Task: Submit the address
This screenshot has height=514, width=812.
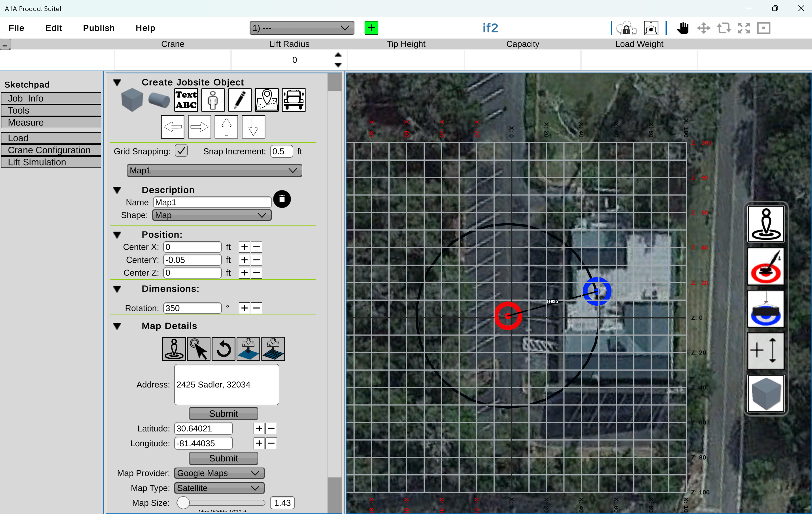Action: coord(223,413)
